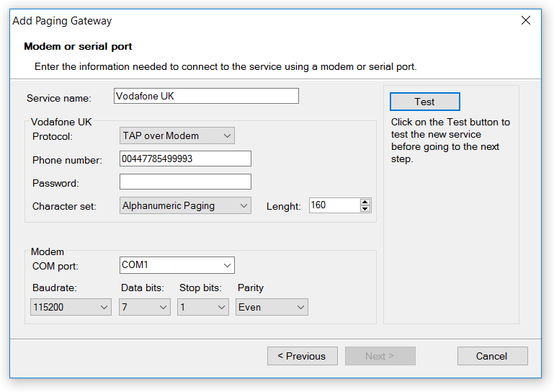Viewport: 554px width, 392px height.
Task: Cancel the paging gateway wizard
Action: (492, 356)
